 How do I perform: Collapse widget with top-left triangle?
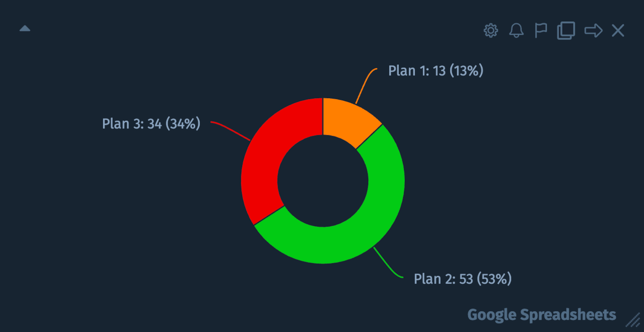(x=25, y=29)
